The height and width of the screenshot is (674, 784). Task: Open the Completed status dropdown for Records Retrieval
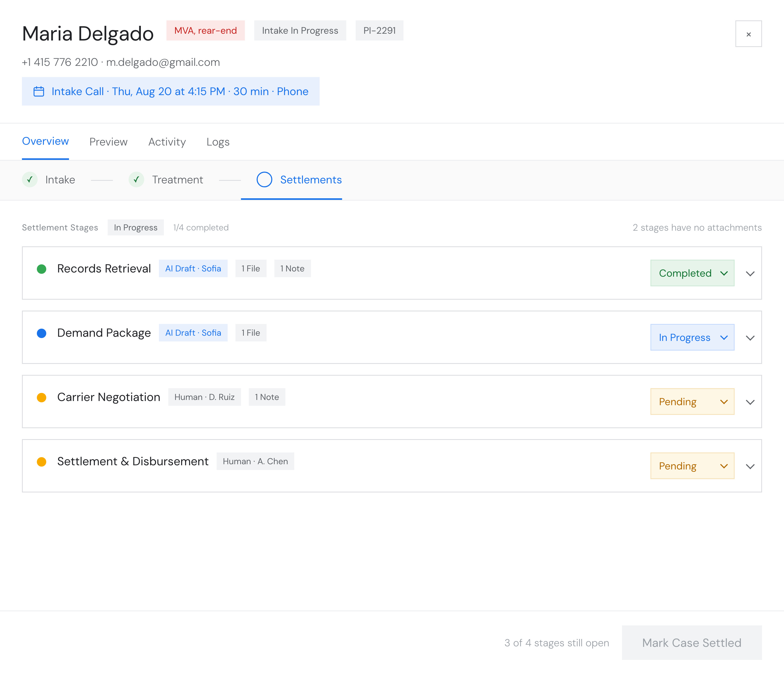(x=692, y=273)
